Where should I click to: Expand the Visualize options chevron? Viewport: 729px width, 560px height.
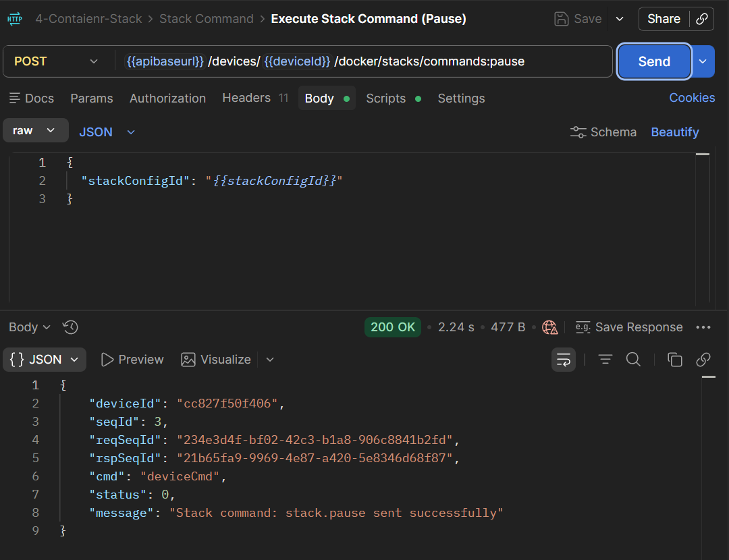point(270,359)
